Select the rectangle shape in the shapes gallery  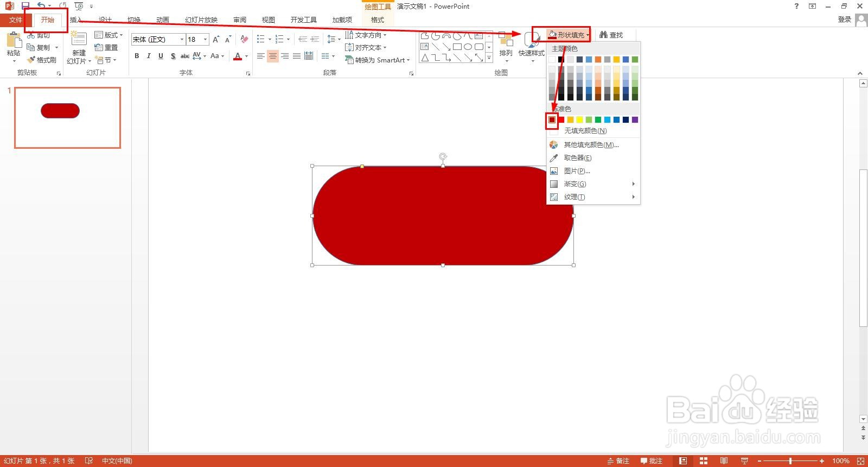point(457,47)
